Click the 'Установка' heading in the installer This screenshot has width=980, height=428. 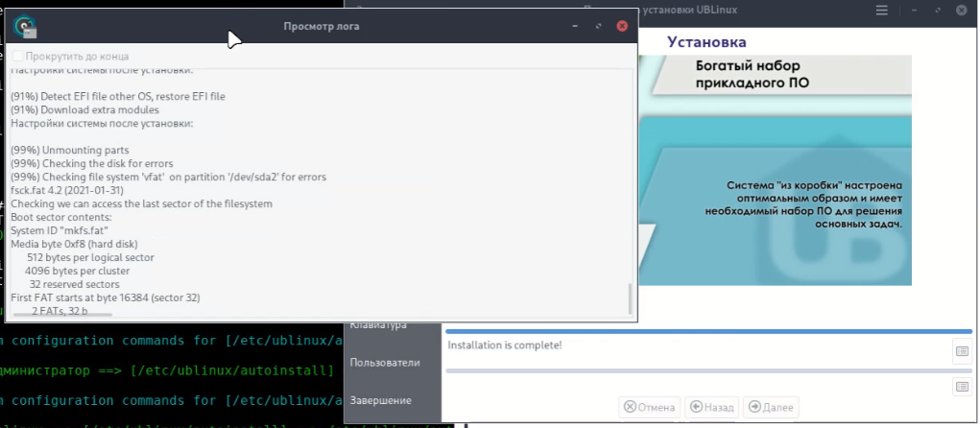point(706,42)
